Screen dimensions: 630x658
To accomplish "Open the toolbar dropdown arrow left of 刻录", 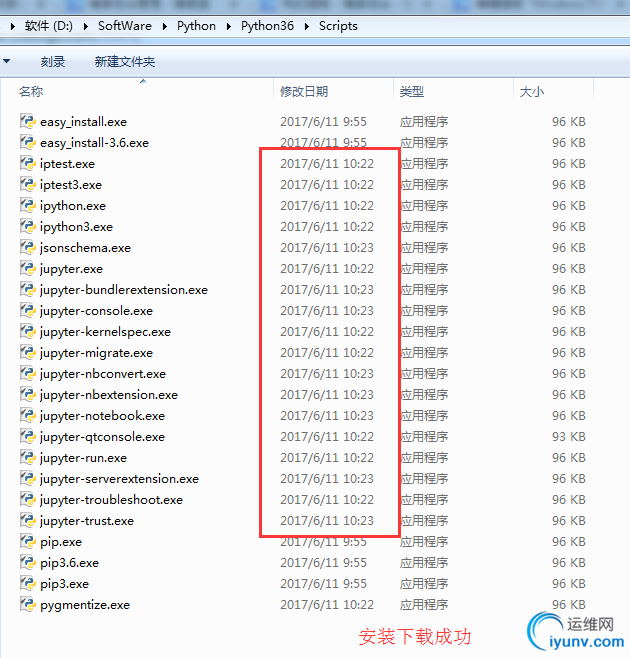I will click(6, 61).
